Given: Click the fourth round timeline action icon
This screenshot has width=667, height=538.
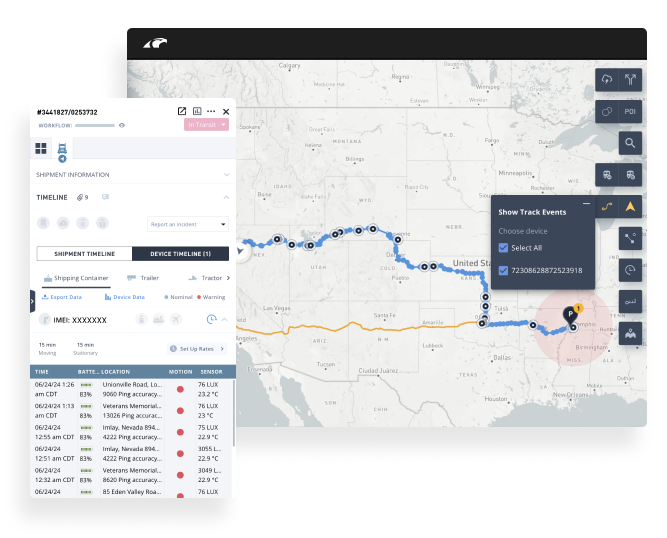Looking at the screenshot, I should (102, 223).
